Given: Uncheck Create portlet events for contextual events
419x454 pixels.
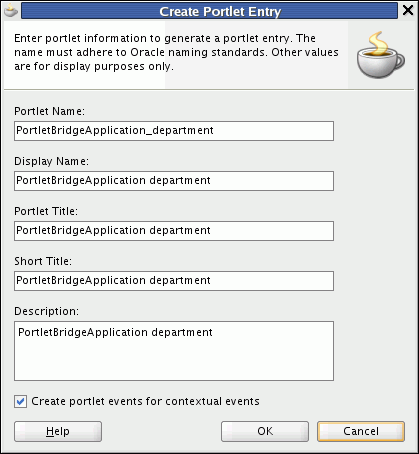Looking at the screenshot, I should [20, 401].
